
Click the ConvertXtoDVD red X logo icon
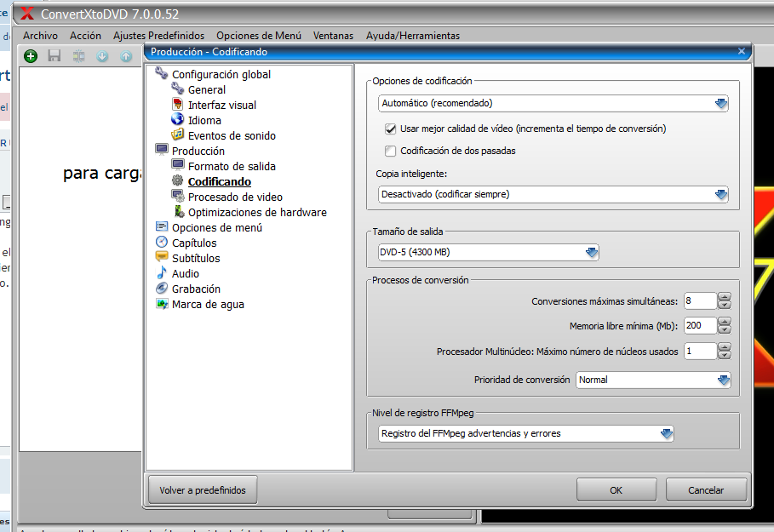click(27, 14)
